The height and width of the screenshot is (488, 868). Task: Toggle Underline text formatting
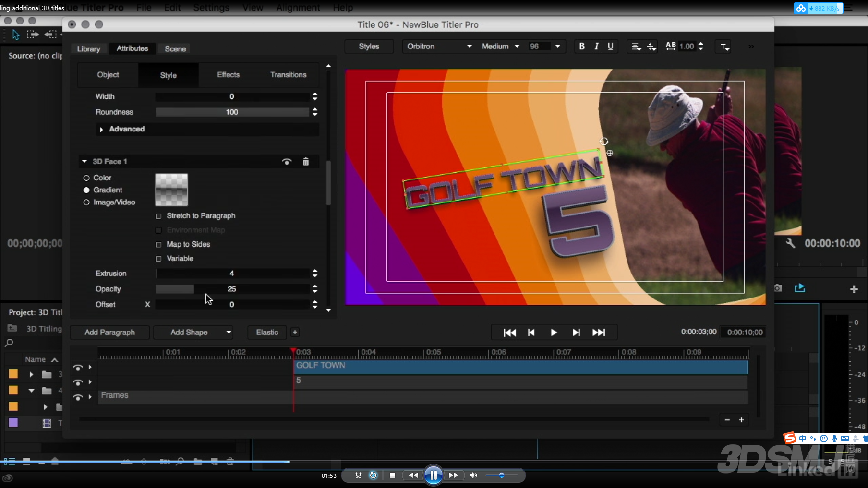pos(610,46)
